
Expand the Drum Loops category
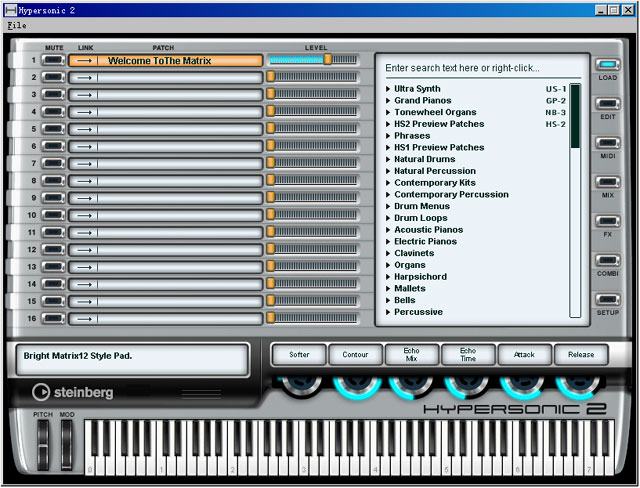click(389, 218)
